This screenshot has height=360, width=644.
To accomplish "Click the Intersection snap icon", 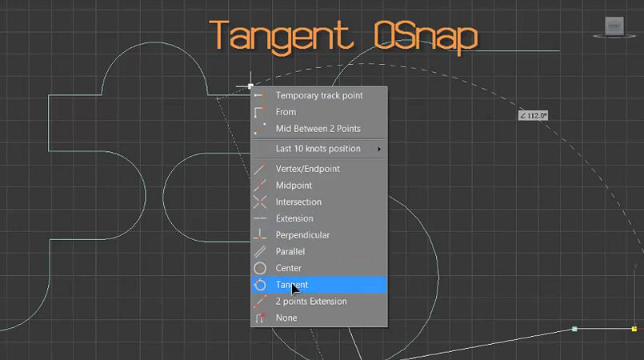I will (259, 202).
